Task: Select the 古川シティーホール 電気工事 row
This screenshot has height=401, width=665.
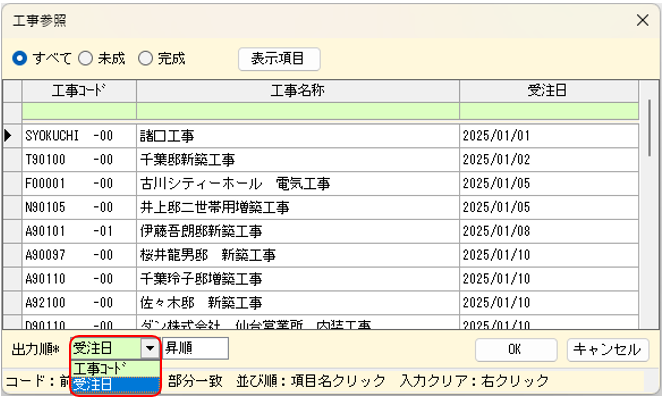Action: point(298,184)
